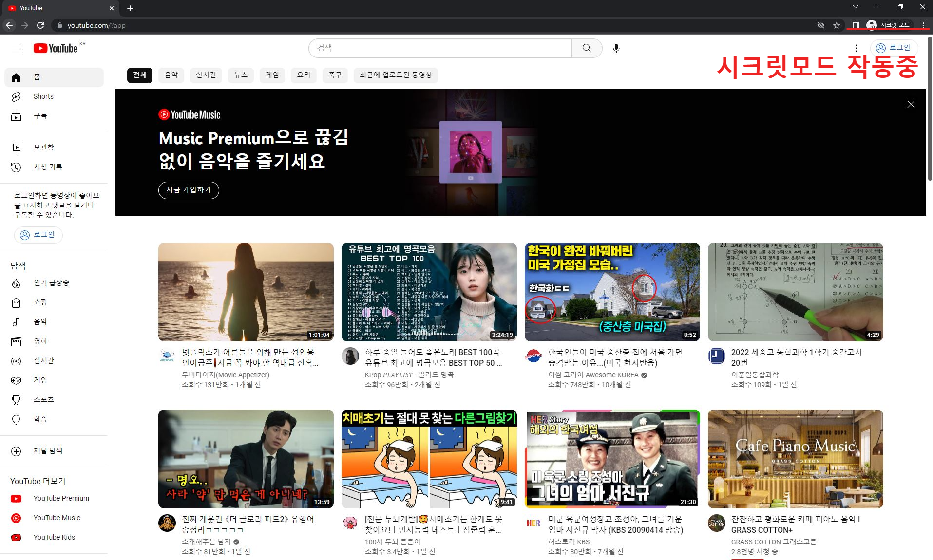
Task: Open YouTube Kids in the sidebar
Action: click(54, 537)
